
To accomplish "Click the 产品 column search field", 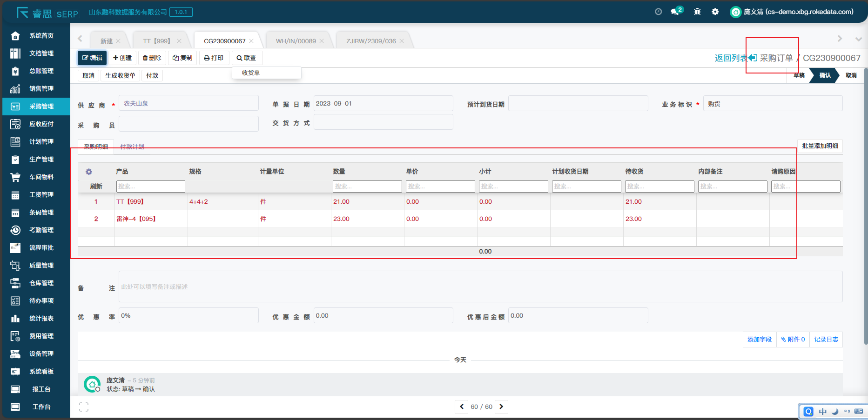I will (150, 187).
